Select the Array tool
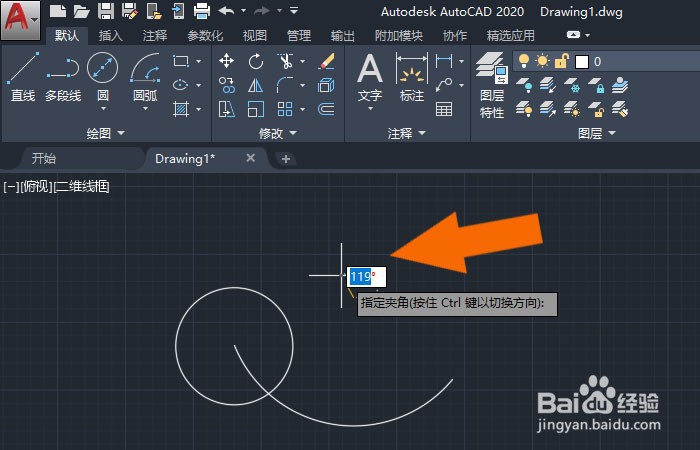700x450 pixels. click(285, 109)
